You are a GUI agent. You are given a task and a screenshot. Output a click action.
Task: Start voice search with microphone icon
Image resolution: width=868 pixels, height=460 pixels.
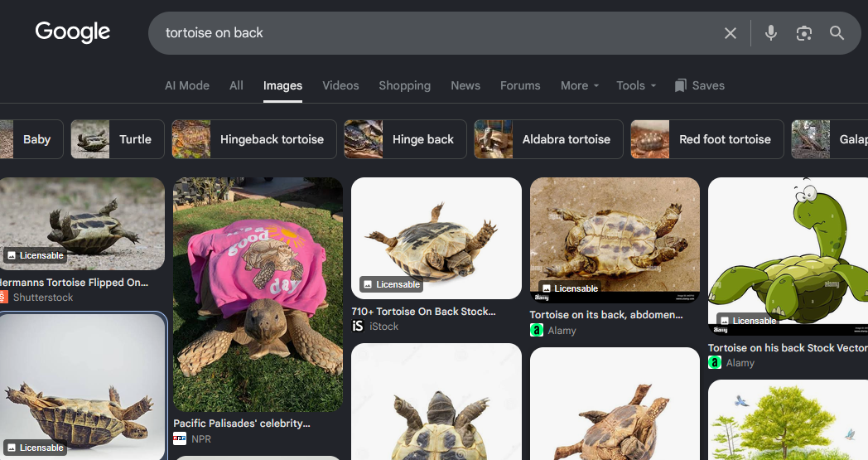tap(770, 33)
